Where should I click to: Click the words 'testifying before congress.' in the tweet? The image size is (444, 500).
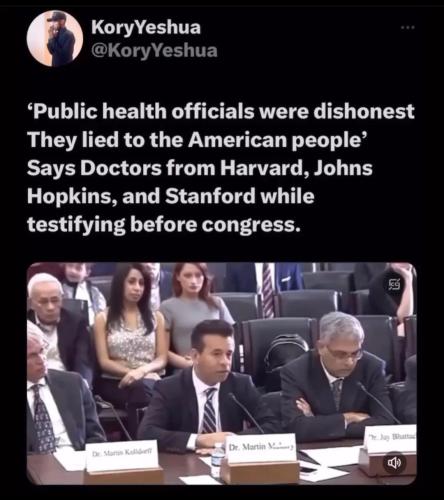pos(162,225)
